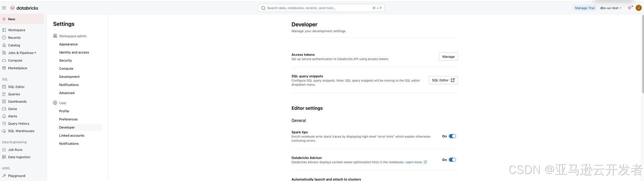Click the Workspace admin section icon
Image resolution: width=644 pixels, height=181 pixels.
click(x=55, y=36)
